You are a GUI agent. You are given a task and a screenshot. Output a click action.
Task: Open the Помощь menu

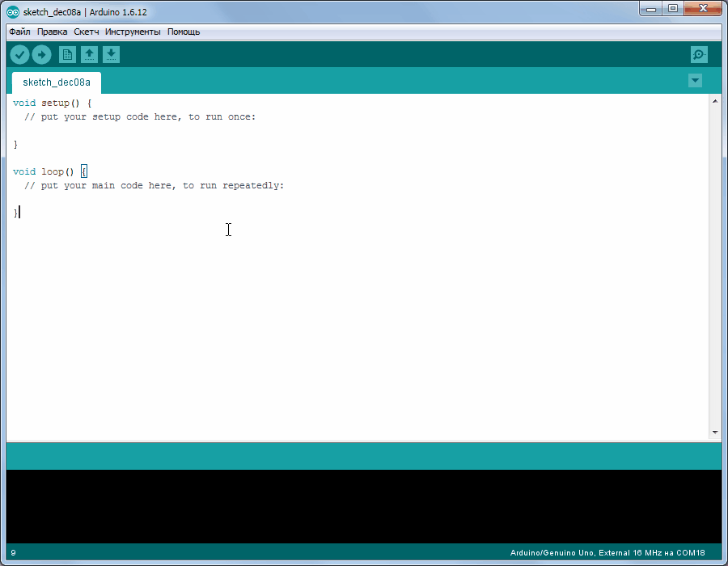click(184, 32)
